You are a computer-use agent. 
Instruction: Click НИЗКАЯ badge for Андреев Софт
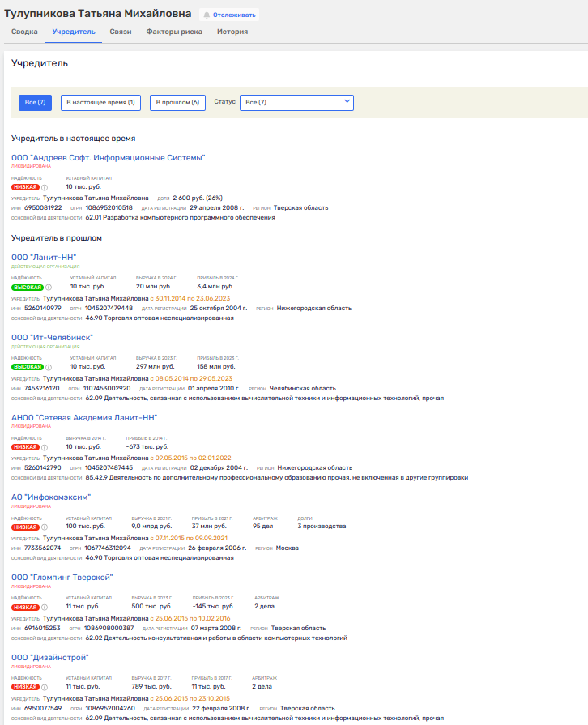(x=25, y=187)
